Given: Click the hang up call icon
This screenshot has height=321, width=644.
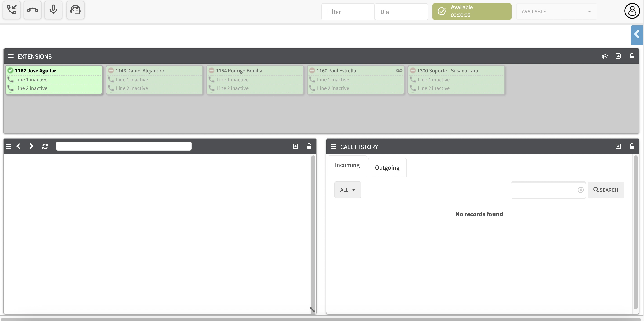Looking at the screenshot, I should coord(33,10).
